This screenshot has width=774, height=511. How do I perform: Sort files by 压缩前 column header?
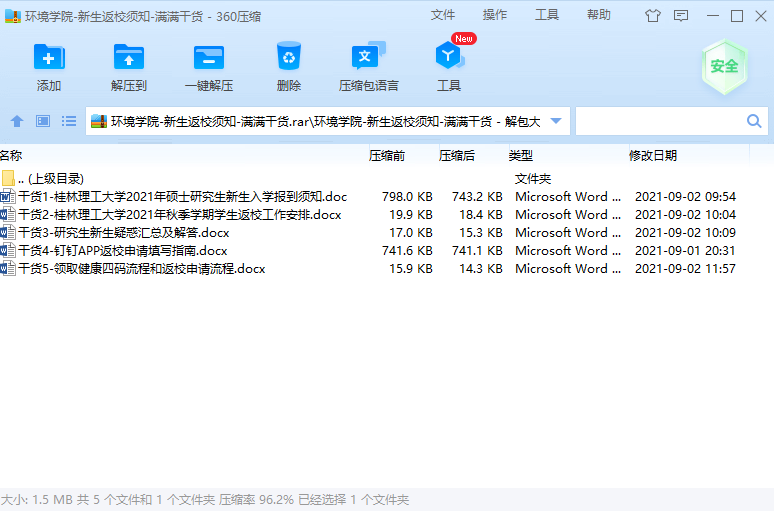[387, 156]
